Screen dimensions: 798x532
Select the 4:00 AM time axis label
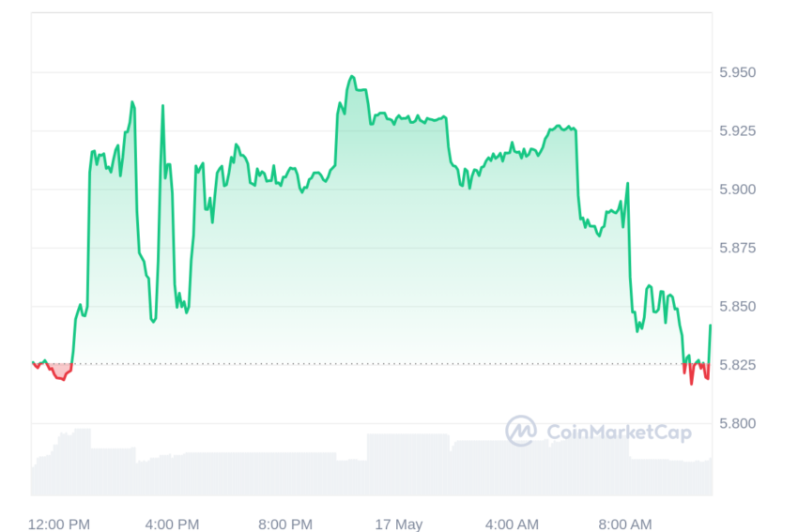[512, 524]
